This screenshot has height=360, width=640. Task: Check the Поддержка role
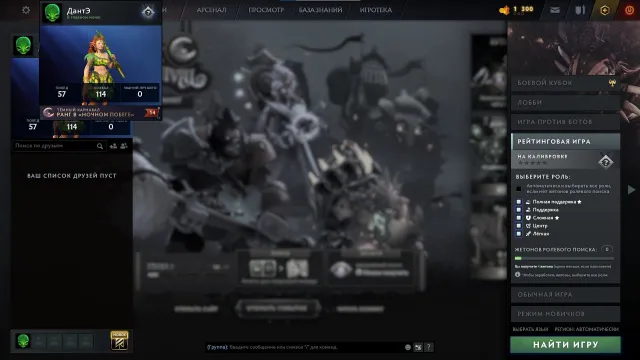click(518, 210)
